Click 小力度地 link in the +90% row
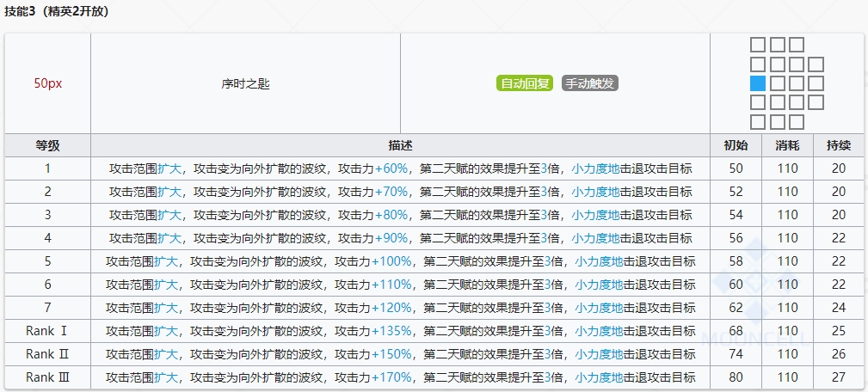Screen dimensions: 868x392 click(x=595, y=238)
